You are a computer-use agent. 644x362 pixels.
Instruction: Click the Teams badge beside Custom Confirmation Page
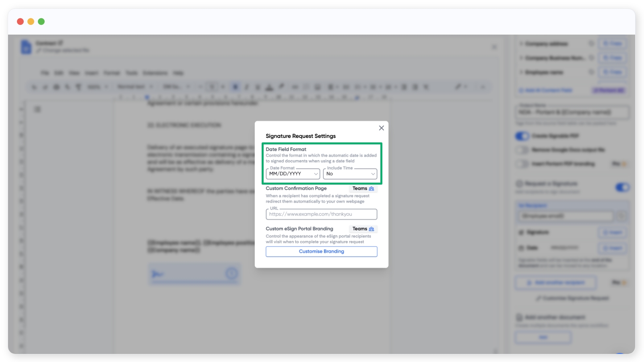[x=363, y=189]
